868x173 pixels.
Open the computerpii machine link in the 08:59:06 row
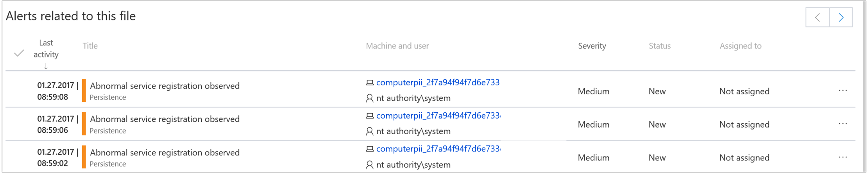437,116
